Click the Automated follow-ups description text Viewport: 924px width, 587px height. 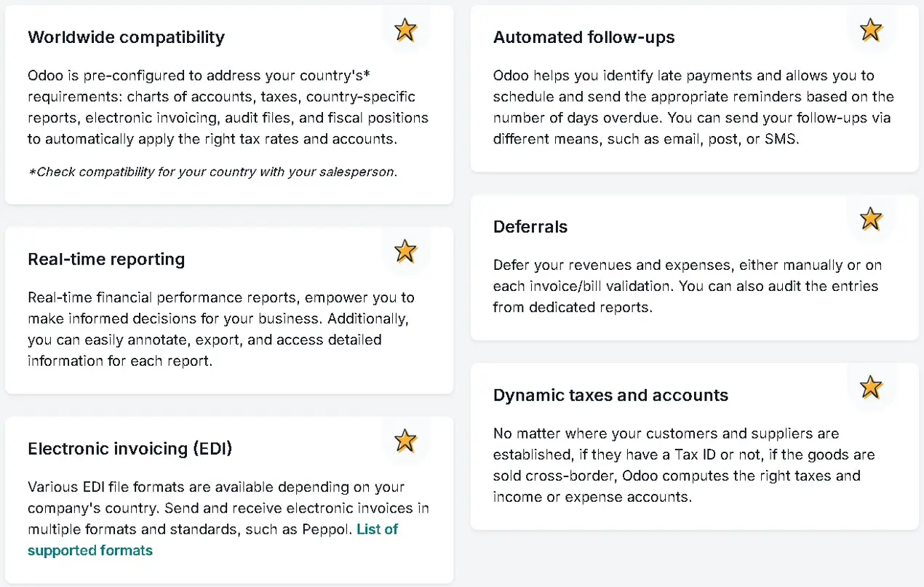coord(693,107)
